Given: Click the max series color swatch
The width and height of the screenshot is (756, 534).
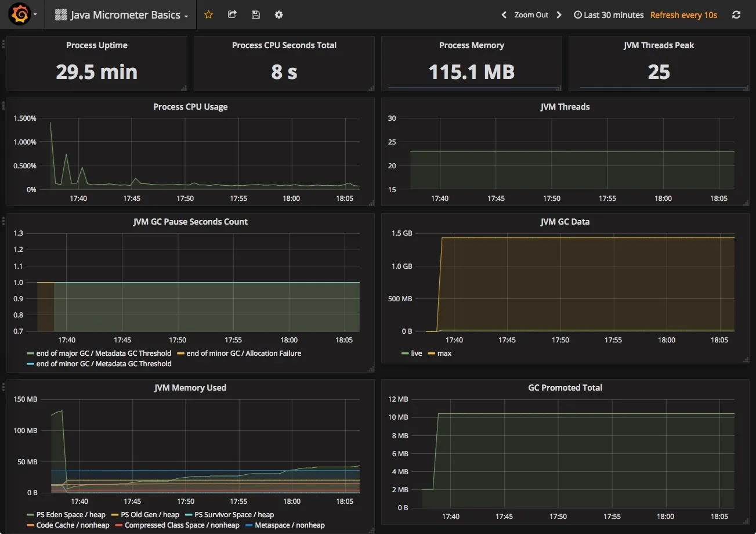Looking at the screenshot, I should click(432, 353).
